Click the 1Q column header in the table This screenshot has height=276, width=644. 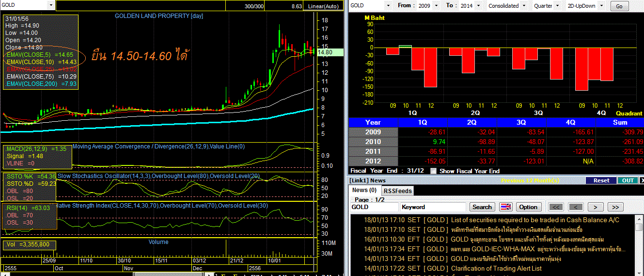coord(423,122)
